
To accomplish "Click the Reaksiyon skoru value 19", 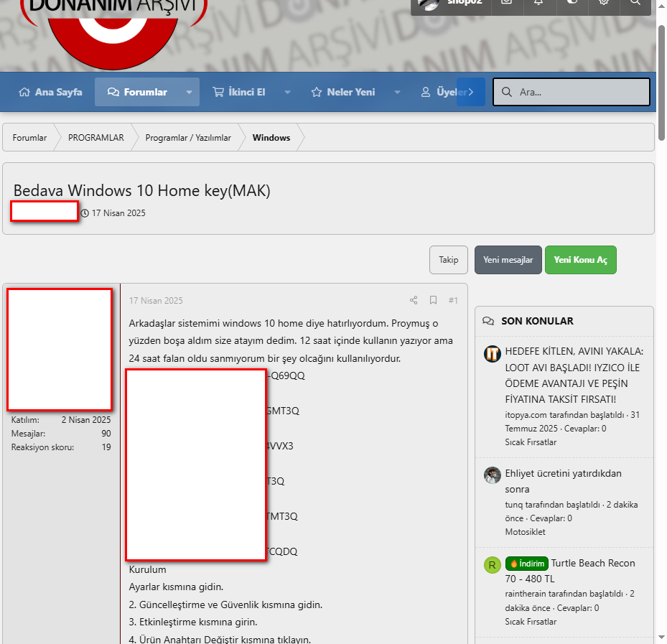I will pos(106,447).
